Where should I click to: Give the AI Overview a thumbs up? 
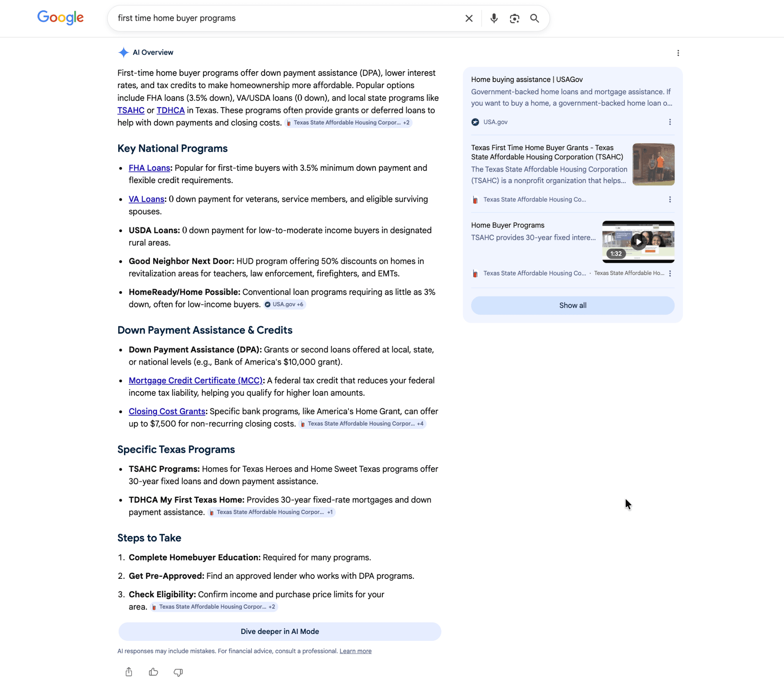coord(153,672)
